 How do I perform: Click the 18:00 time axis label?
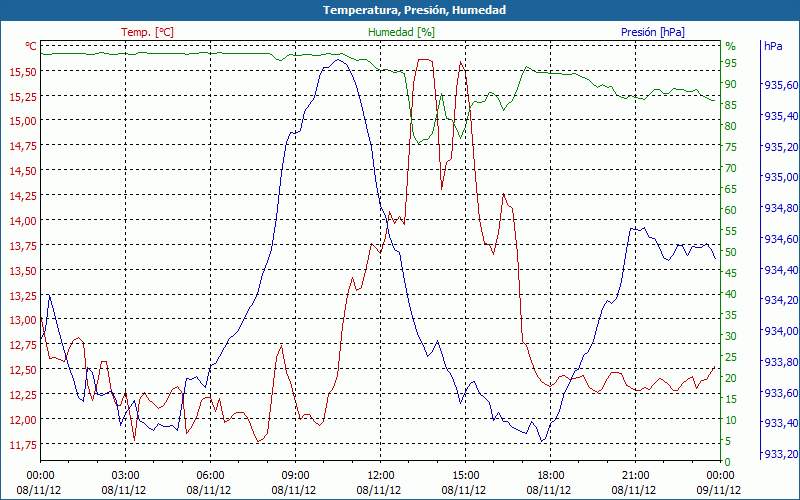click(x=551, y=477)
